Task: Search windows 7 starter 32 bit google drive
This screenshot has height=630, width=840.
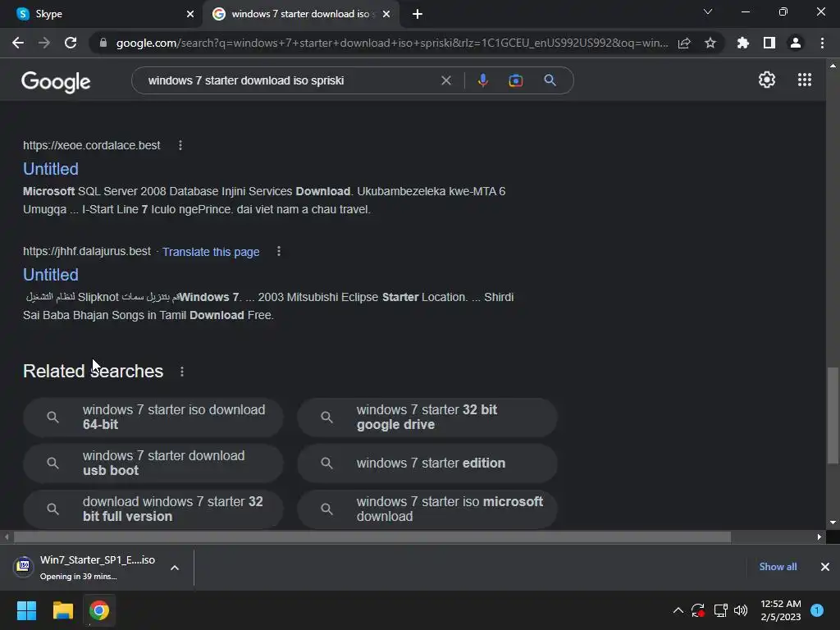Action: click(x=427, y=418)
